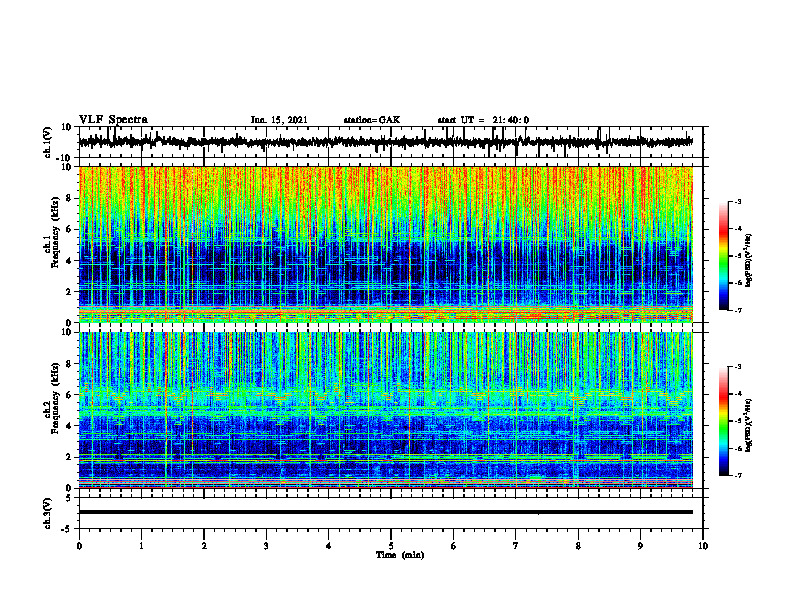Click time axis tick label 0

[x=79, y=546]
